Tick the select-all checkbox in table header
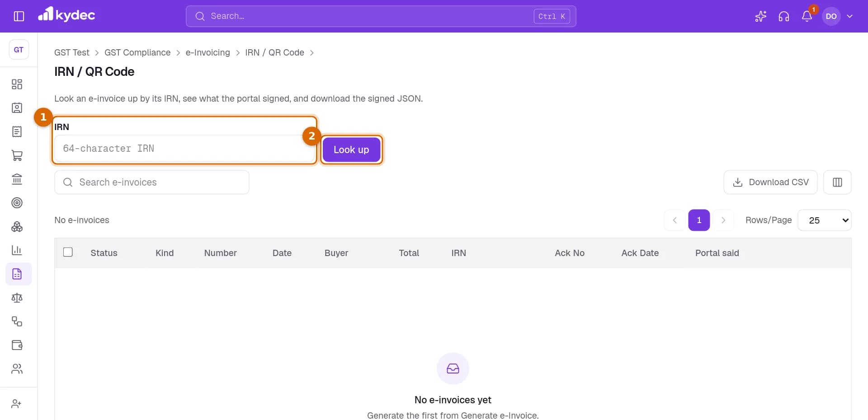 (68, 252)
